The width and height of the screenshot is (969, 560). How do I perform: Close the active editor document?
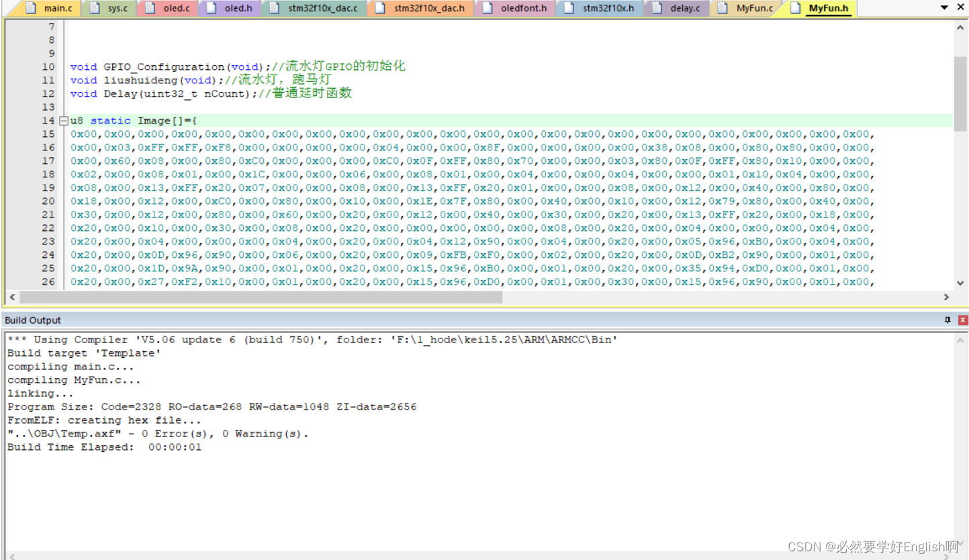coord(962,7)
